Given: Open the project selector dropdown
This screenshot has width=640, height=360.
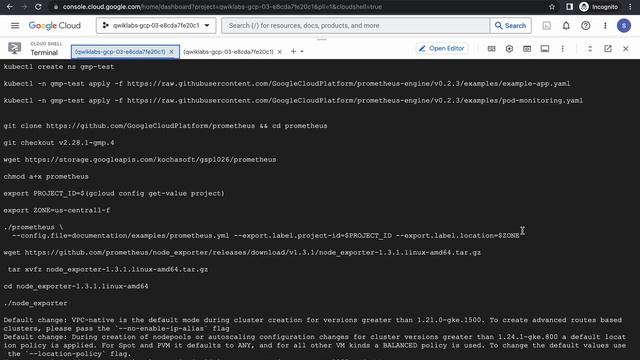Looking at the screenshot, I should [x=156, y=25].
